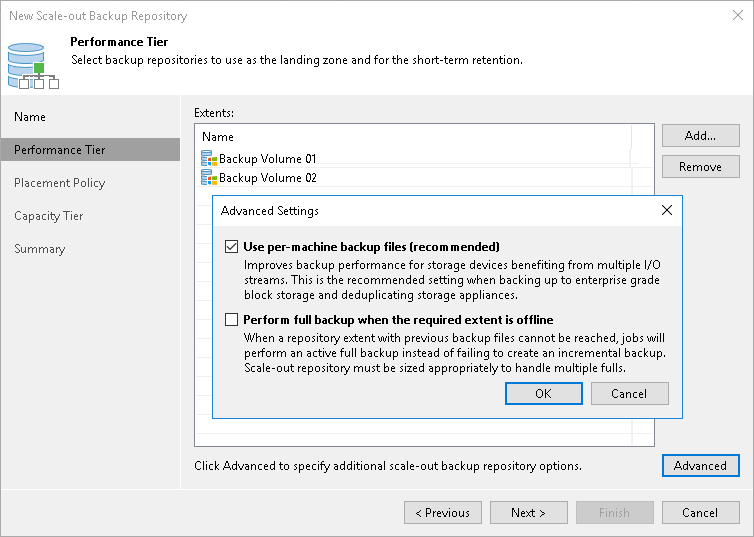This screenshot has height=537, width=754.
Task: Close the Advanced Settings dialog with X
Action: pyautogui.click(x=666, y=210)
